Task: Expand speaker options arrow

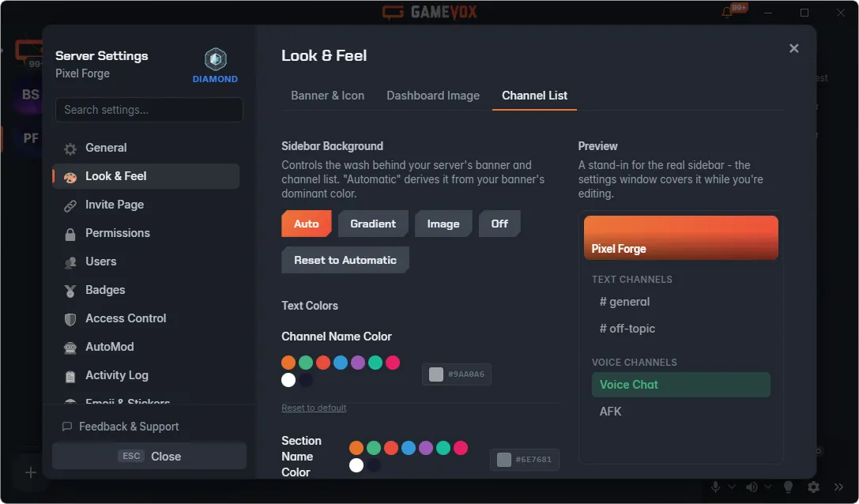Action: (768, 487)
